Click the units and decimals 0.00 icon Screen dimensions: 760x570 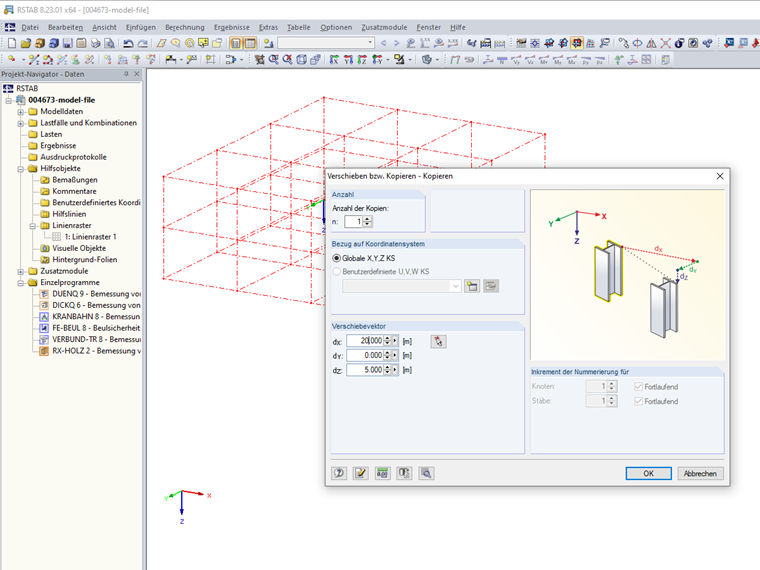[x=382, y=473]
